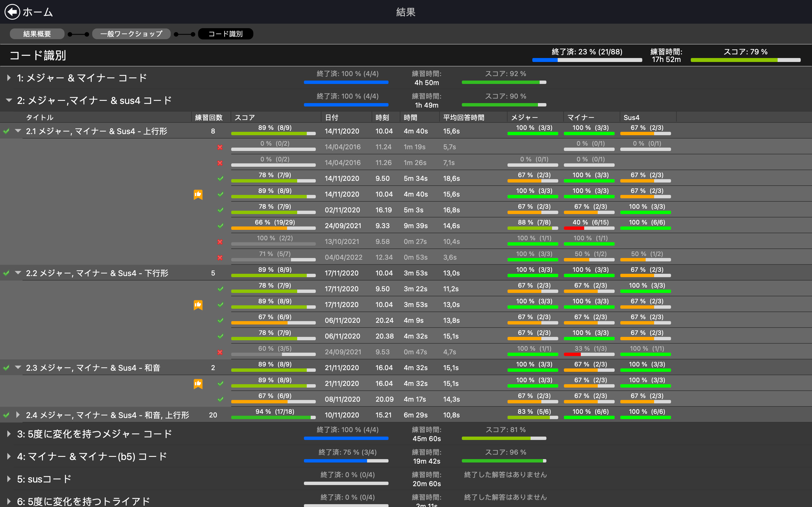Select chapter 5: susコード row
Image resolution: width=812 pixels, height=507 pixels.
coord(44,479)
